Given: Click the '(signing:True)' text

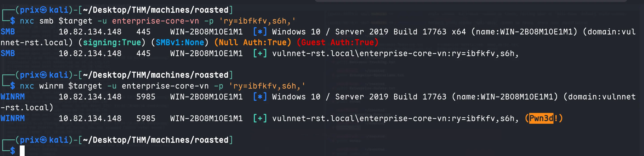Looking at the screenshot, I should 112,43.
